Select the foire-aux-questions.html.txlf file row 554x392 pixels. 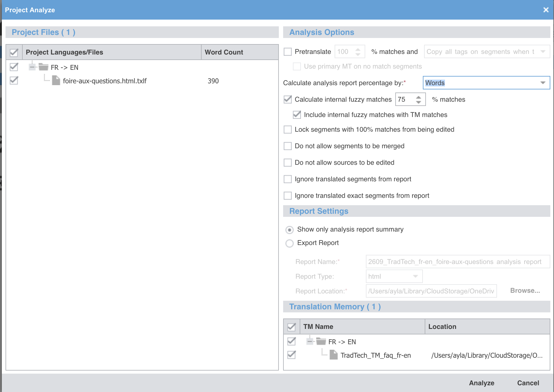tap(142, 81)
